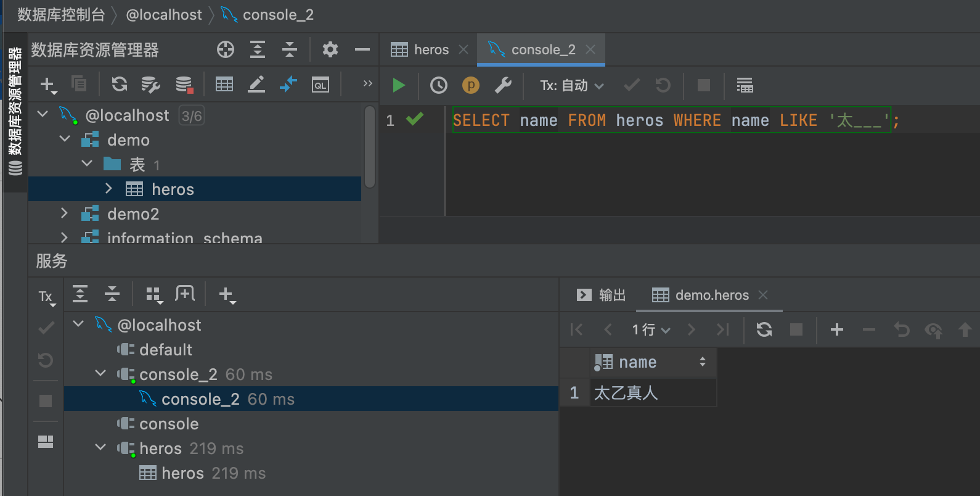Select heros 219 ms table leaf item
980x496 pixels.
203,473
